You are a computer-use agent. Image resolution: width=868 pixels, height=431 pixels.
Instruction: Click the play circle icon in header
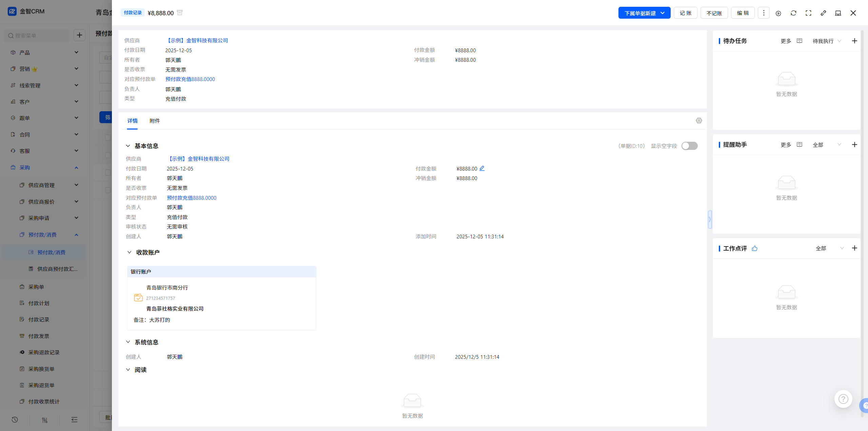tap(778, 13)
